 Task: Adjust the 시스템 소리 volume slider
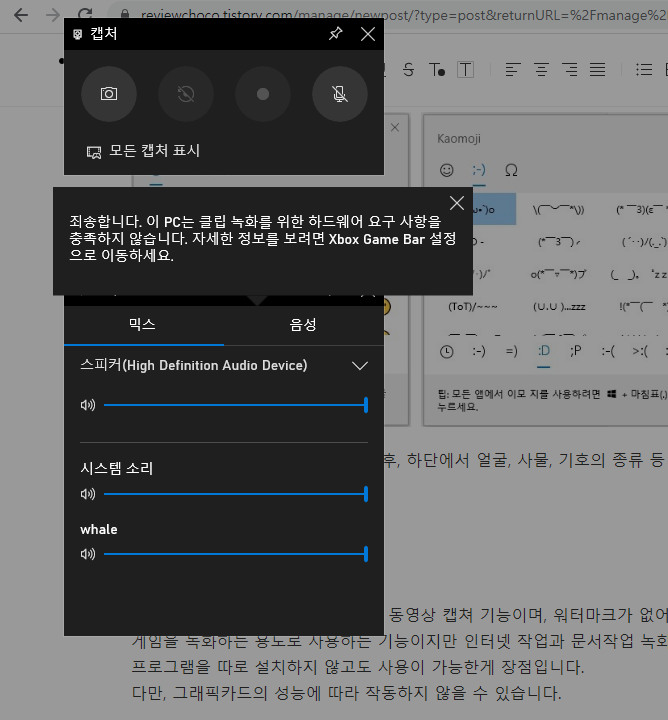point(235,494)
